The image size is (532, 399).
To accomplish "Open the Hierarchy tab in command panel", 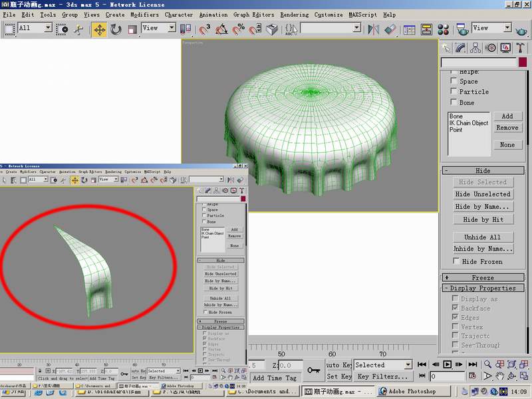I will coord(476,47).
